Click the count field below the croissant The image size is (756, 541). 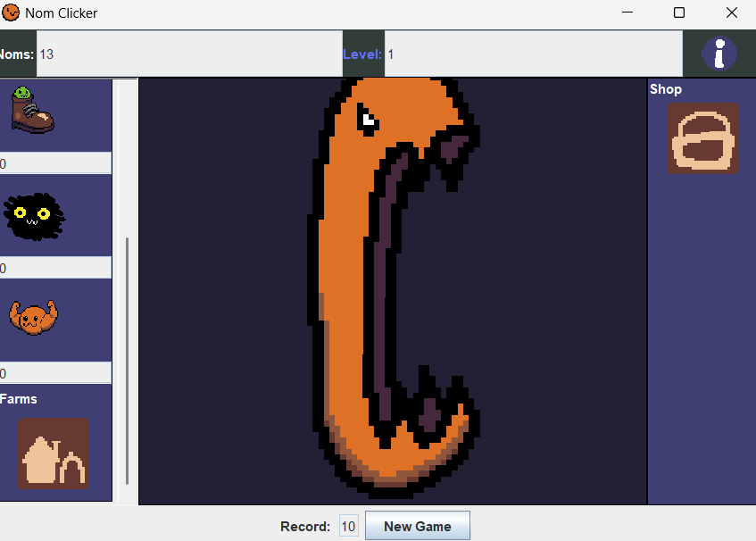point(55,373)
